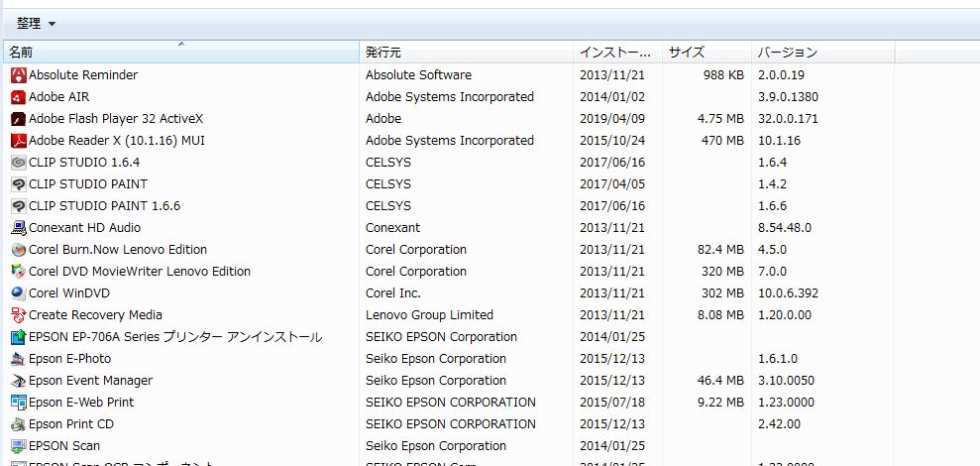
Task: Select the EPSON Scan icon
Action: (x=19, y=446)
